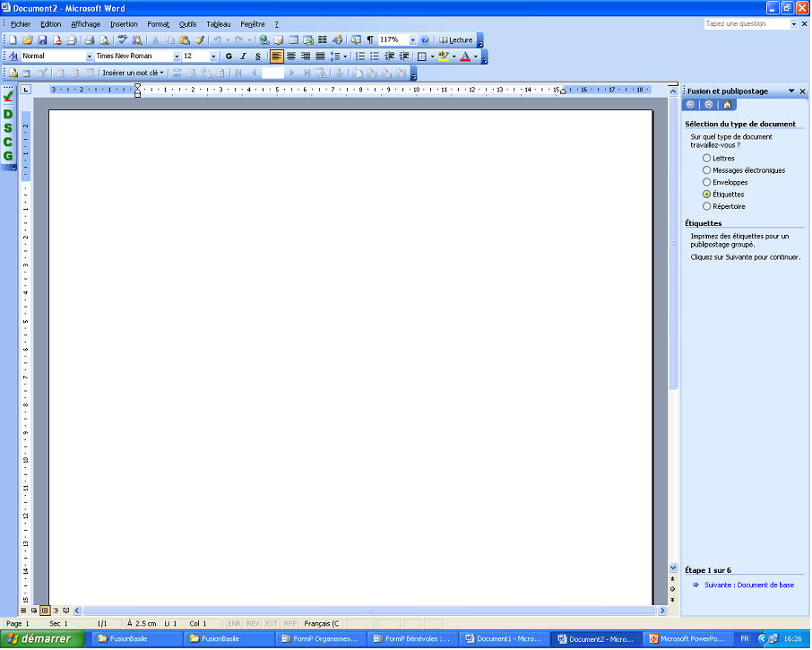Apply underline (S) formatting
The height and width of the screenshot is (650, 812).
click(x=258, y=56)
